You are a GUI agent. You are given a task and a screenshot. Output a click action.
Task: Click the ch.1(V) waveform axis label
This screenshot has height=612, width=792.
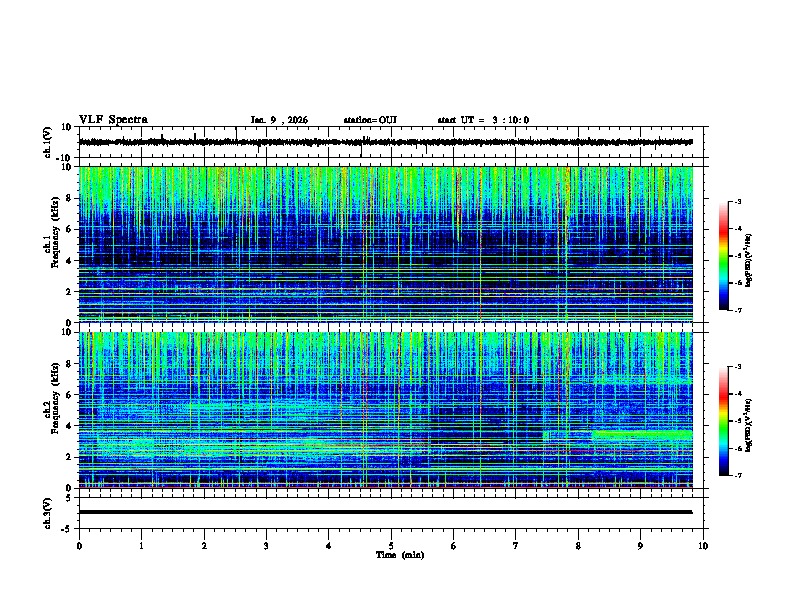(x=47, y=142)
